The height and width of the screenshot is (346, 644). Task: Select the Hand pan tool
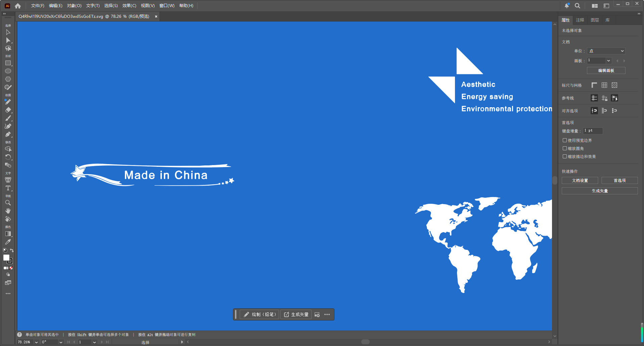[x=8, y=211]
